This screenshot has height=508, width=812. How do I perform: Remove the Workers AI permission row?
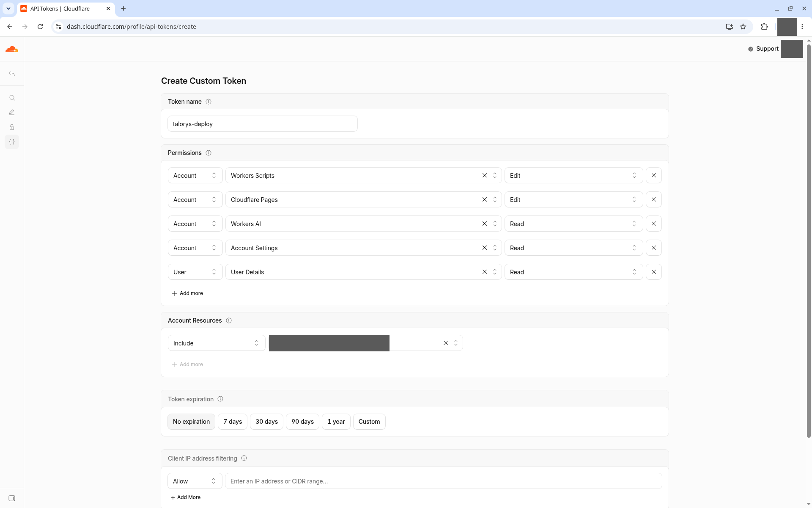(x=654, y=224)
